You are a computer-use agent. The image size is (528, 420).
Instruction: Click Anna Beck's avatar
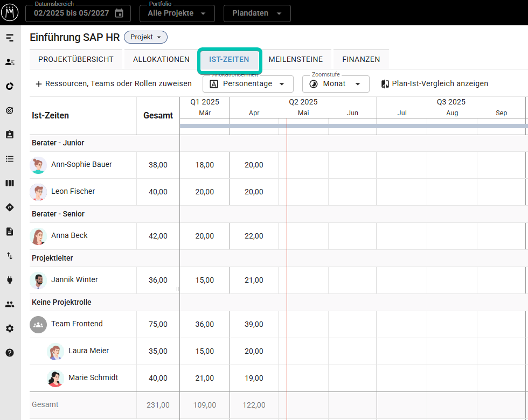click(38, 236)
